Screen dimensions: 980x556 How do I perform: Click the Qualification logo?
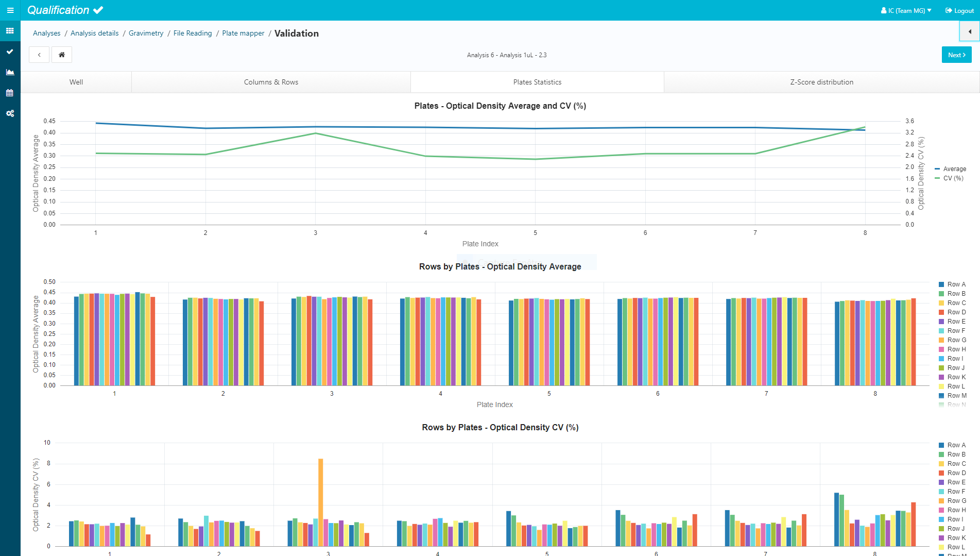pos(65,10)
